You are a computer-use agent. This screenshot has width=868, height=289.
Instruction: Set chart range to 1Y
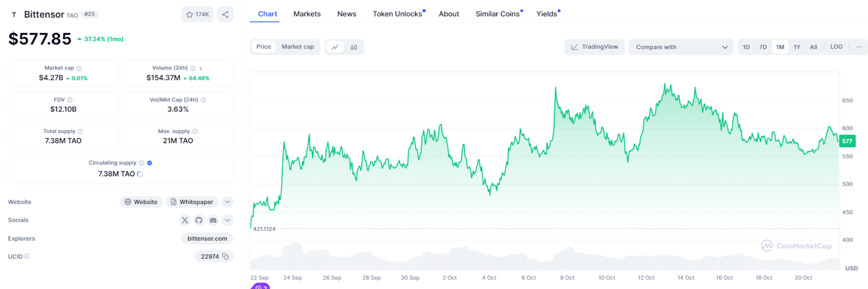coord(797,47)
